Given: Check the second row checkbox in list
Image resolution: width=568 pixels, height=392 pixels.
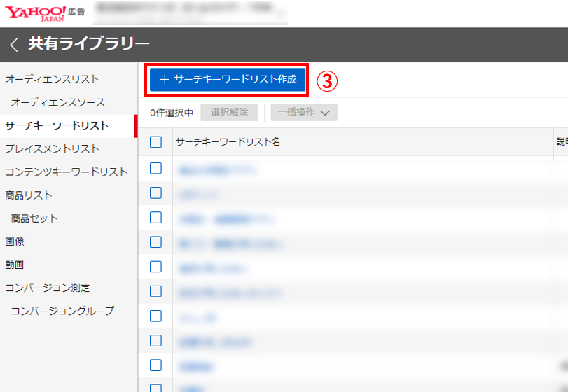Looking at the screenshot, I should (x=156, y=193).
